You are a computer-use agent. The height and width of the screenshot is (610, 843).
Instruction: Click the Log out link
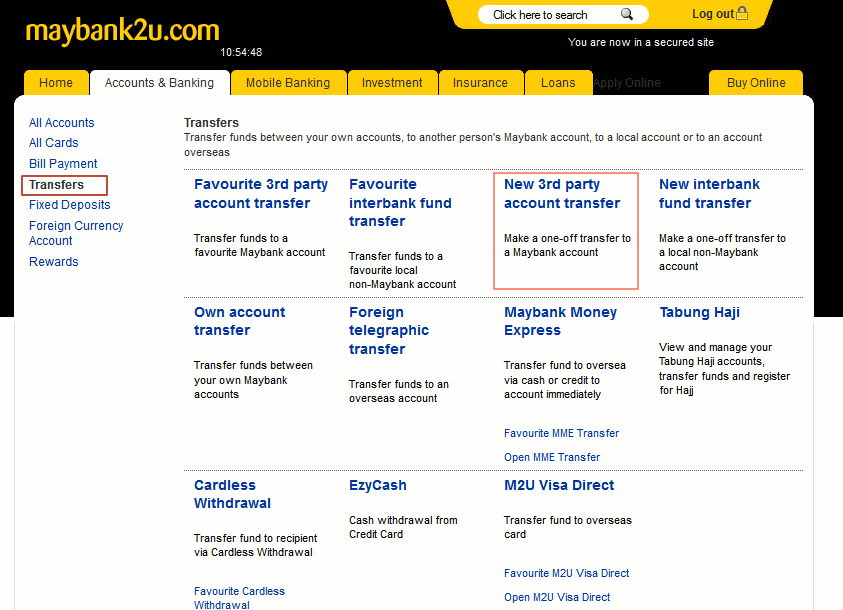pos(713,14)
